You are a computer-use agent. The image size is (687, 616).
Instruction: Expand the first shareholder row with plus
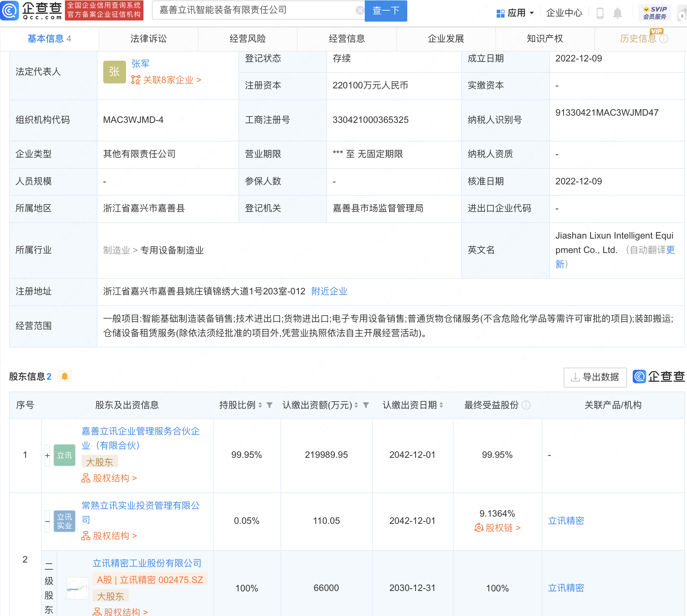coord(47,455)
